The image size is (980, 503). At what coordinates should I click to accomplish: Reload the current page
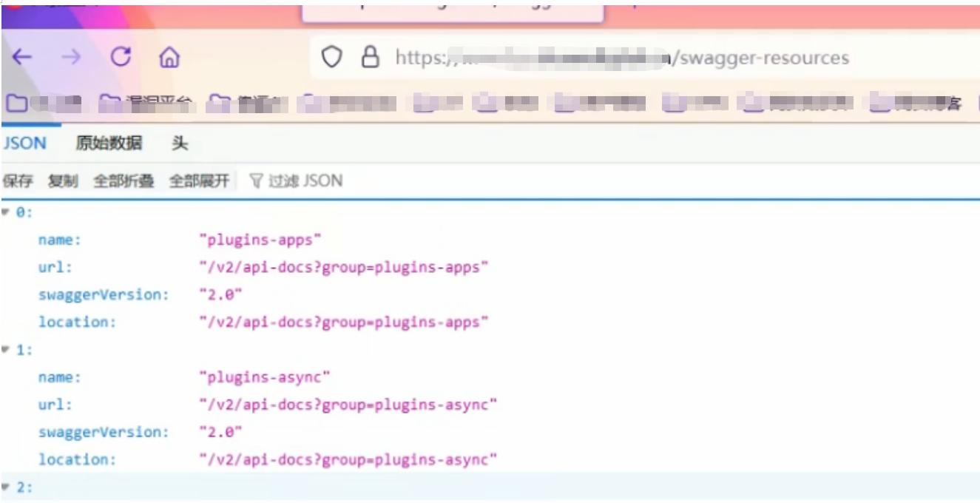(x=121, y=57)
